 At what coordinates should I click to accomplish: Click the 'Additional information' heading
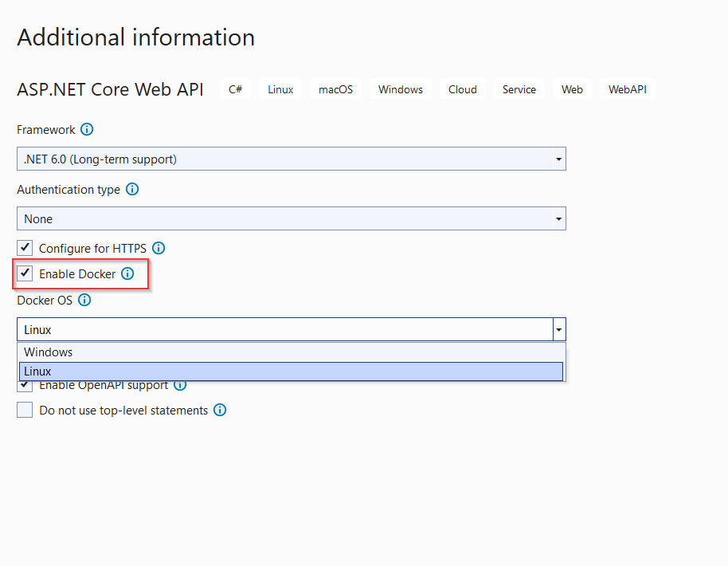click(136, 37)
